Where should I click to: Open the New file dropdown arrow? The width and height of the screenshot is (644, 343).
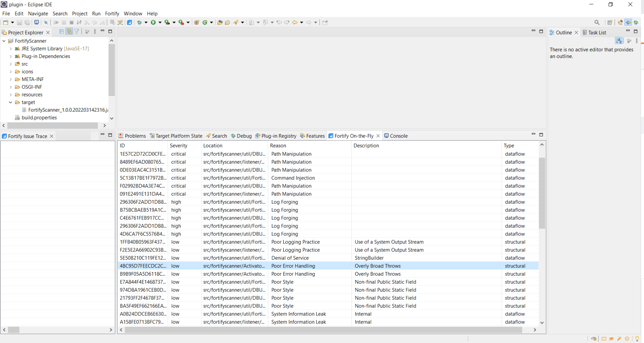click(12, 22)
